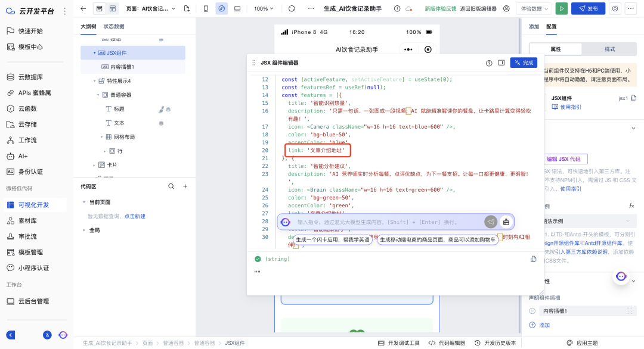644x349 pixels.
Task: Click the 发布 publish button
Action: coord(588,8)
